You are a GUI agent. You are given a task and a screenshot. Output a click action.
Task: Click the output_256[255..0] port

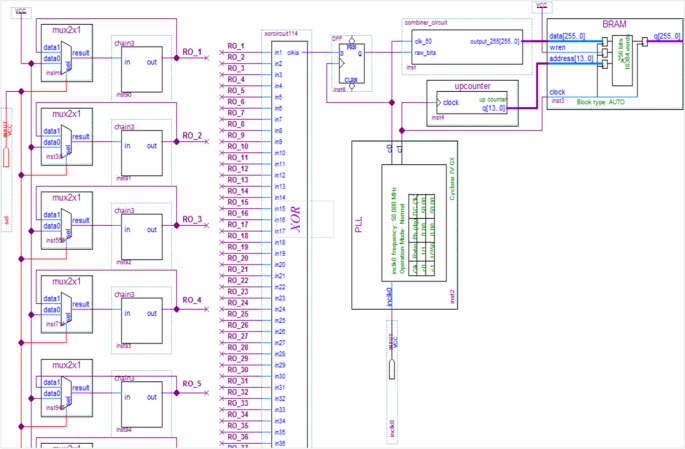495,41
